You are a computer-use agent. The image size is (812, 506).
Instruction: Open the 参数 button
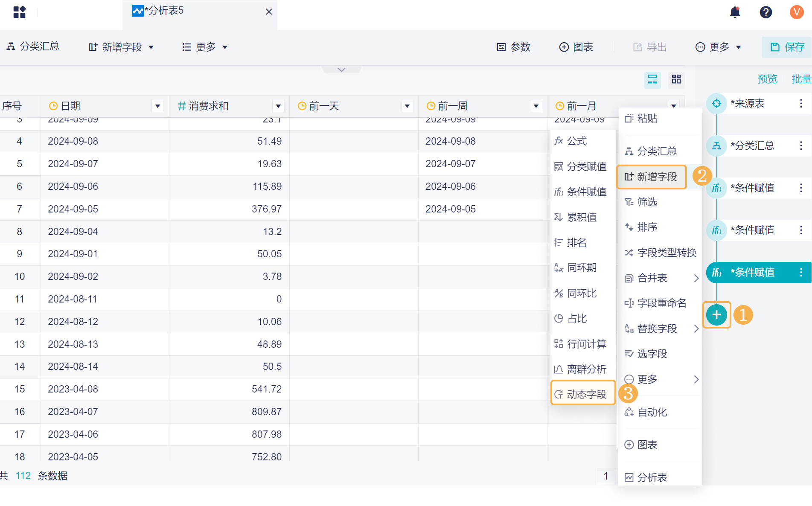pyautogui.click(x=514, y=47)
